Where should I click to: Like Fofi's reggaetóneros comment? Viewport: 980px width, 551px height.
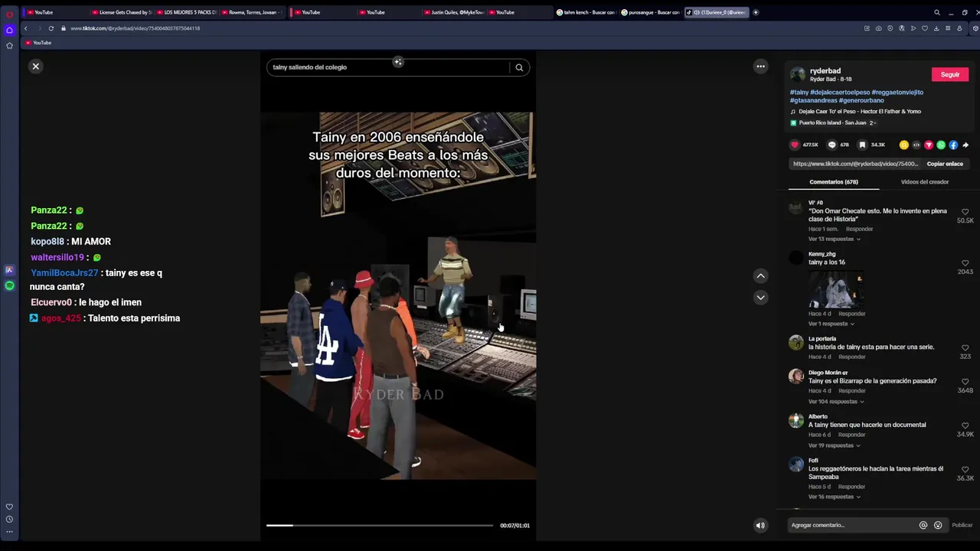click(965, 469)
